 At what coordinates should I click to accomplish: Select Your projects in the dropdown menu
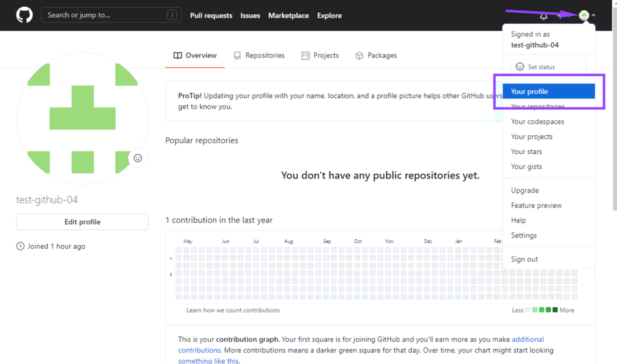click(x=549, y=137)
